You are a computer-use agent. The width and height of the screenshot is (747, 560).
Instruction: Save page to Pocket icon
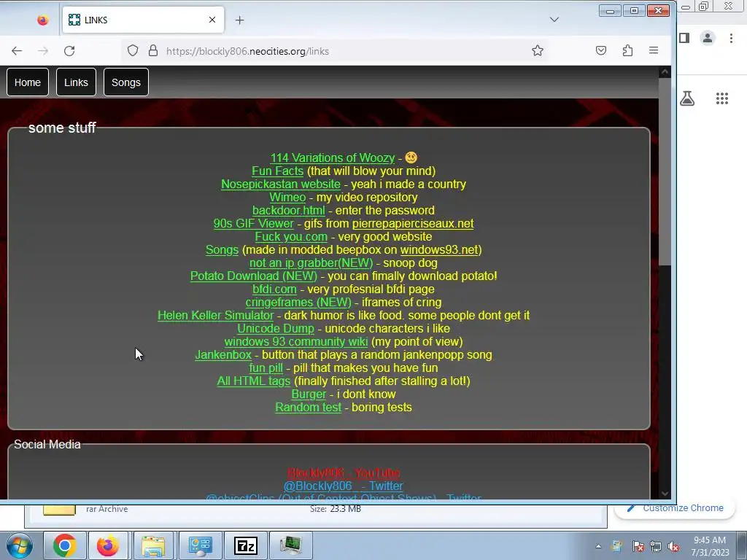click(601, 50)
